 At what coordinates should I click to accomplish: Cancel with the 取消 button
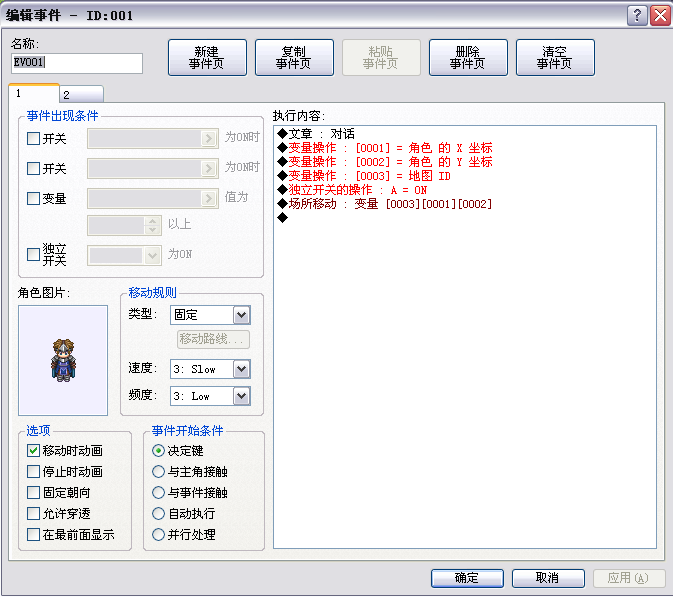pos(548,578)
